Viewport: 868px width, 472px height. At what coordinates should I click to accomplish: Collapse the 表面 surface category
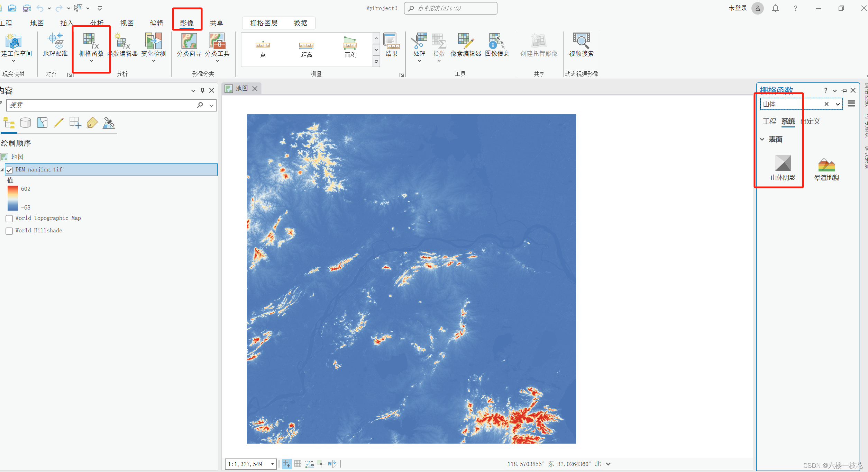(x=762, y=139)
